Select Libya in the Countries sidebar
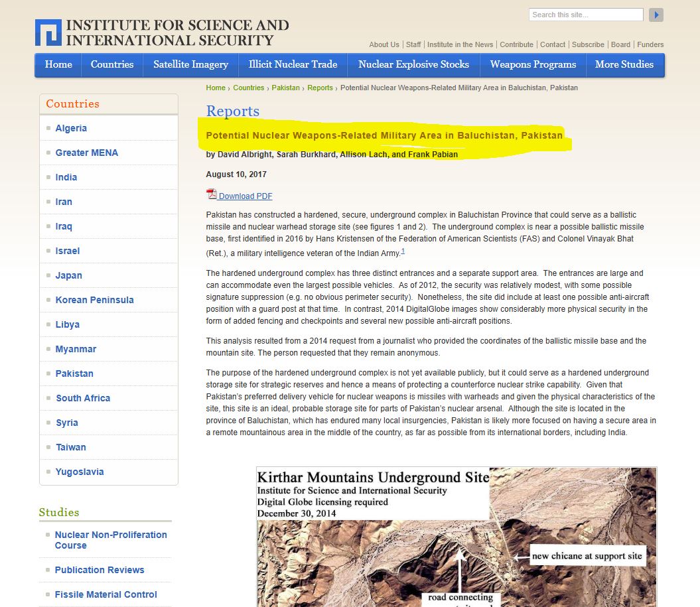Screen dimensions: 700x607 pos(68,324)
